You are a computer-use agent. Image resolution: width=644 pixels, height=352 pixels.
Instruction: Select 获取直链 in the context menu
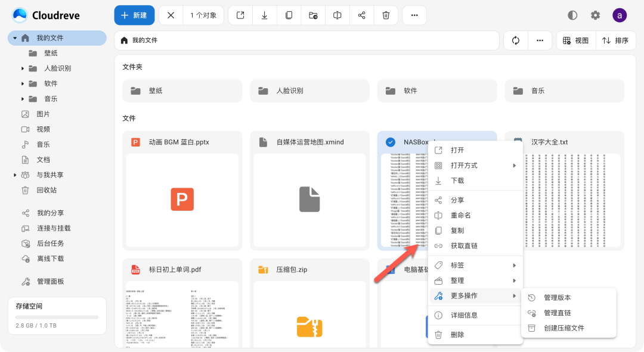[x=464, y=246]
